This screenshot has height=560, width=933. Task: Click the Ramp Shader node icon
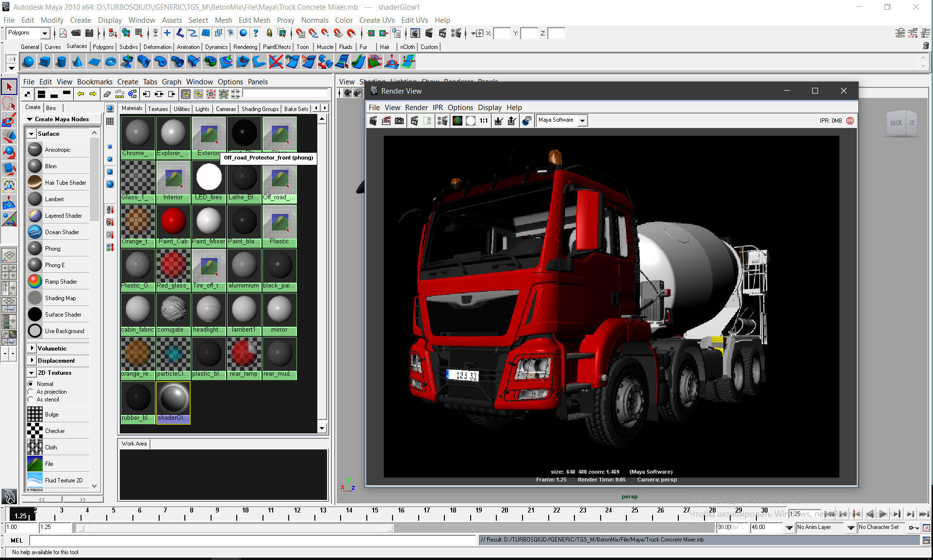coord(35,281)
